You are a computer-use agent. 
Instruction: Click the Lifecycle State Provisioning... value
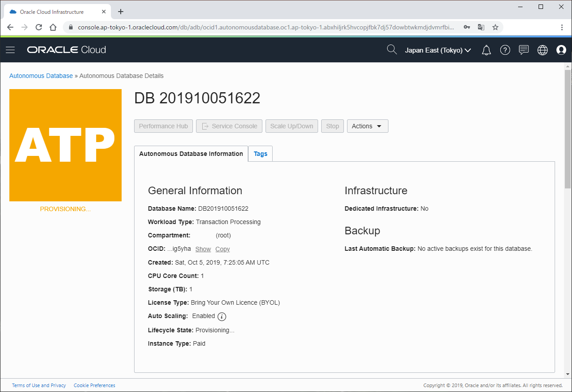tap(215, 330)
